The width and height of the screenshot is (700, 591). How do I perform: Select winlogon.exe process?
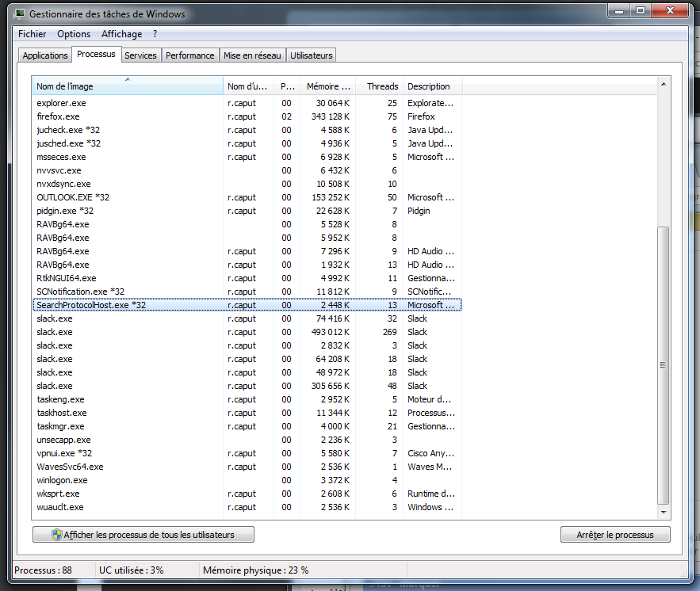[x=247, y=480]
